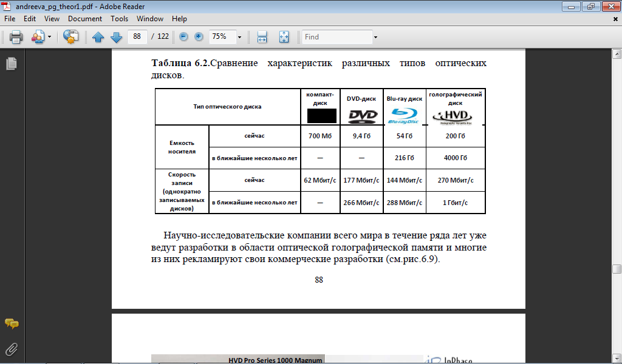Click the '54 Гб' table cell
This screenshot has height=364, width=622.
pos(404,136)
